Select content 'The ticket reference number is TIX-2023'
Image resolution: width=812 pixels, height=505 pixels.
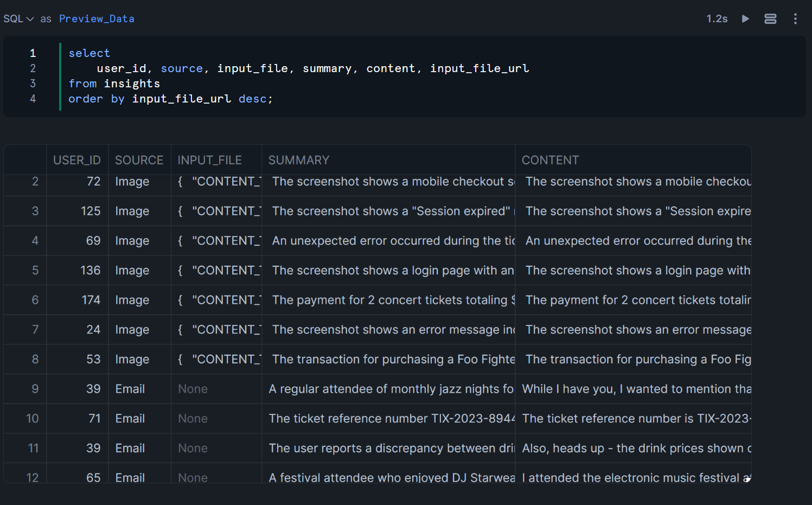(x=633, y=419)
